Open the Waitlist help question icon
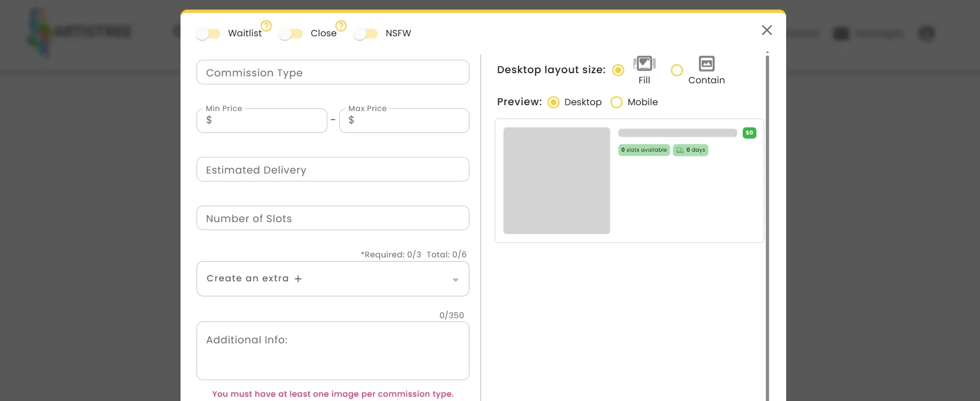The width and height of the screenshot is (980, 401). (x=266, y=26)
